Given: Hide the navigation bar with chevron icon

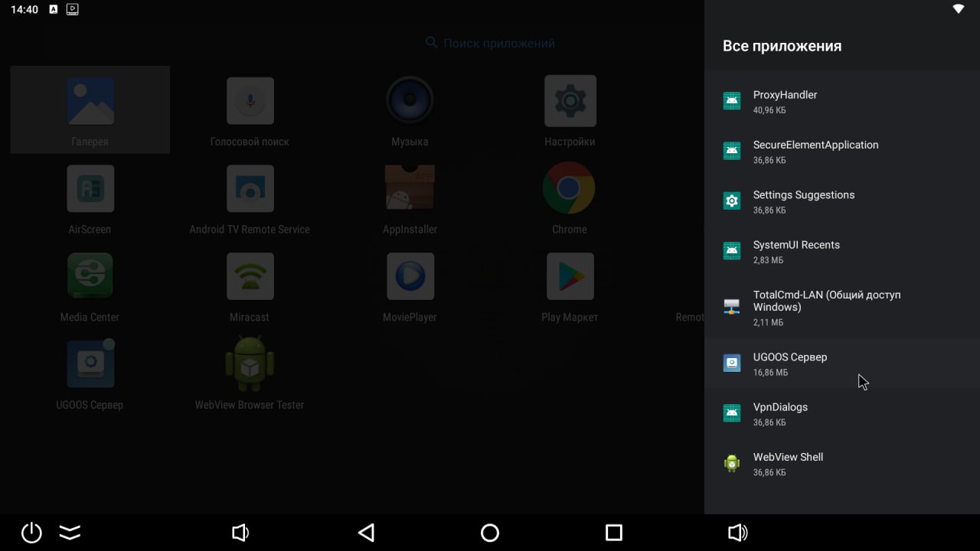Looking at the screenshot, I should (70, 533).
